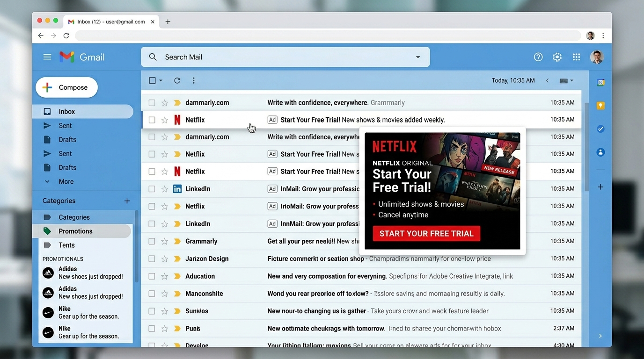Screen dimensions: 644x359
Task: Check the Manconshite email checkbox
Action: point(152,294)
